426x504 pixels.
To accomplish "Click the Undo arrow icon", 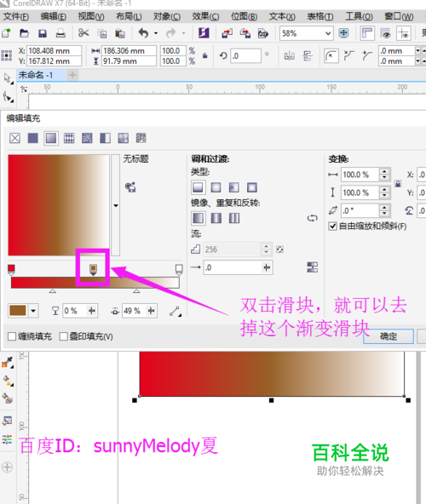I will [x=143, y=33].
